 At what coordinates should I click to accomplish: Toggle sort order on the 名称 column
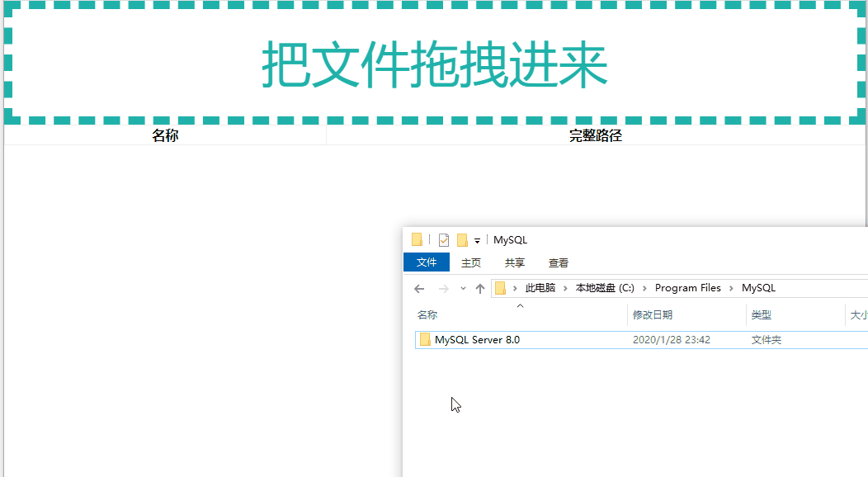(425, 314)
